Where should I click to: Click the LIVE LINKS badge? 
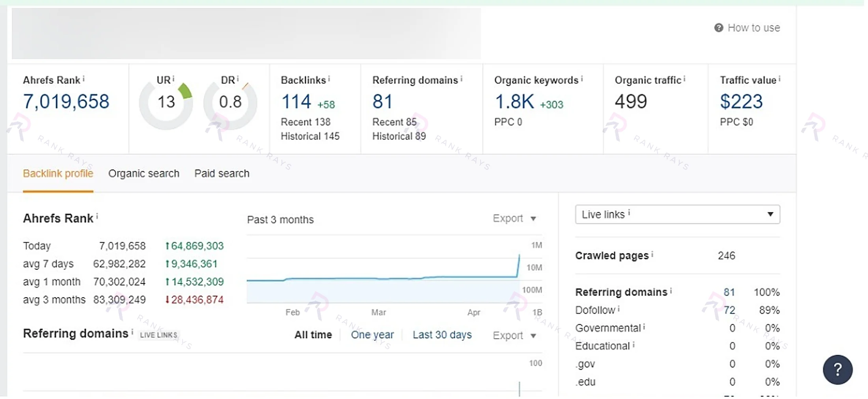click(x=158, y=335)
